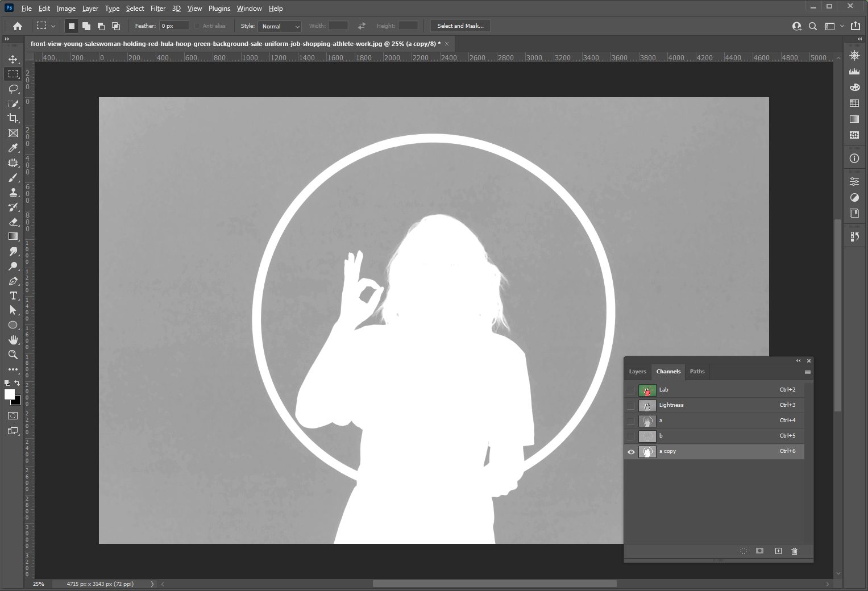Collapse the Channels panel group
Image resolution: width=868 pixels, height=591 pixels.
pos(799,361)
